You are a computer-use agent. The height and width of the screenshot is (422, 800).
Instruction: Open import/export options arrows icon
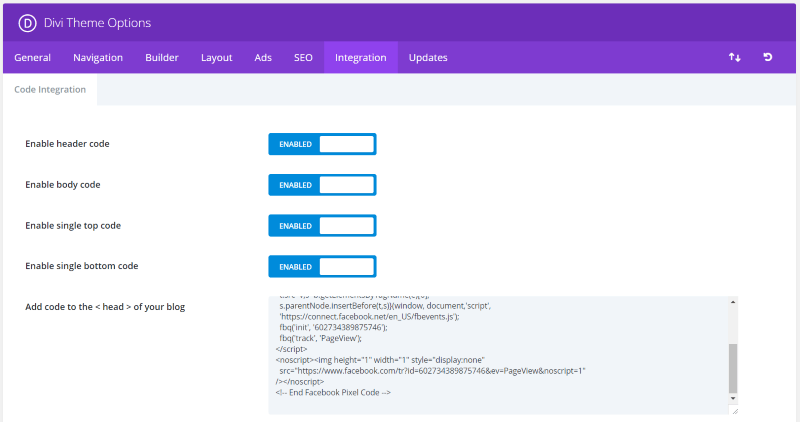(x=734, y=57)
